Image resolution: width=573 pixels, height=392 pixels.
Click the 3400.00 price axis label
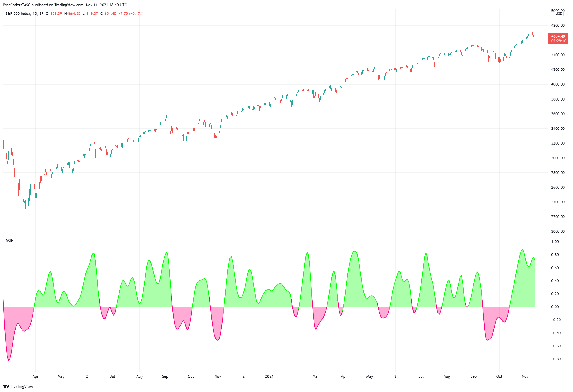click(558, 129)
